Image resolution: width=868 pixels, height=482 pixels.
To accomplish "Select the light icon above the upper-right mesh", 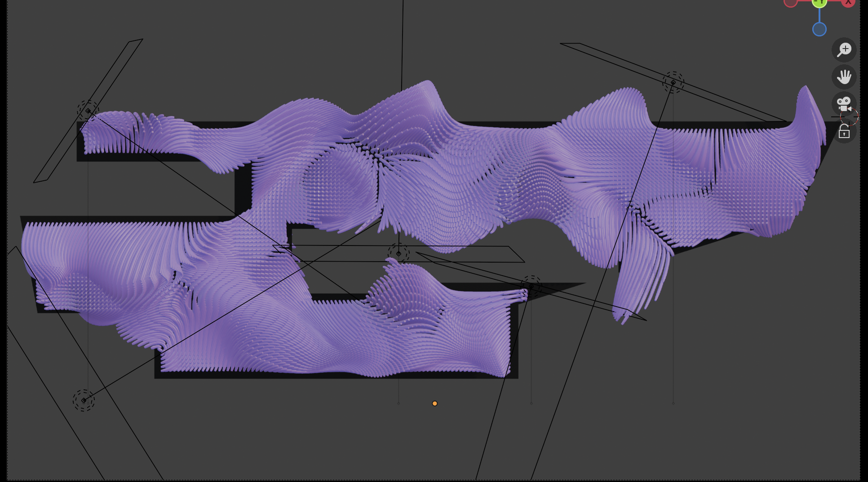I will click(x=673, y=82).
